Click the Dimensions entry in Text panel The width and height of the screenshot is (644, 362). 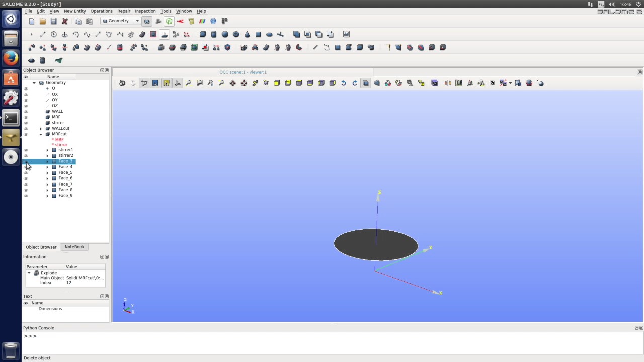(50, 309)
